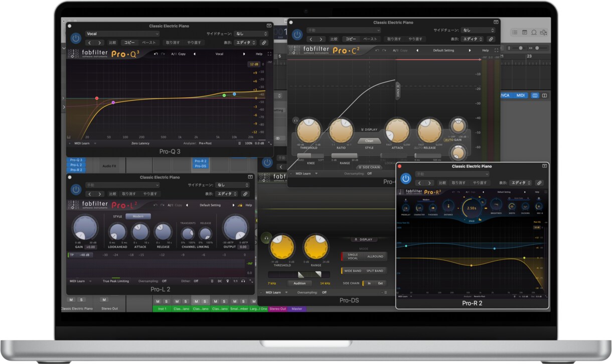The image size is (612, 364).
Task: Go to the next setting in the Pro-L 2 header
Action: pyautogui.click(x=233, y=205)
